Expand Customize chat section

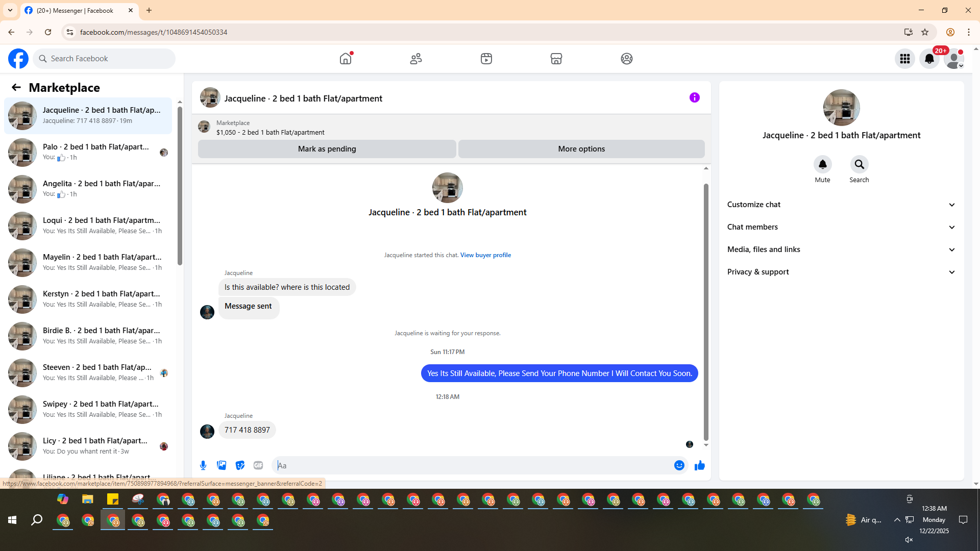pos(841,205)
